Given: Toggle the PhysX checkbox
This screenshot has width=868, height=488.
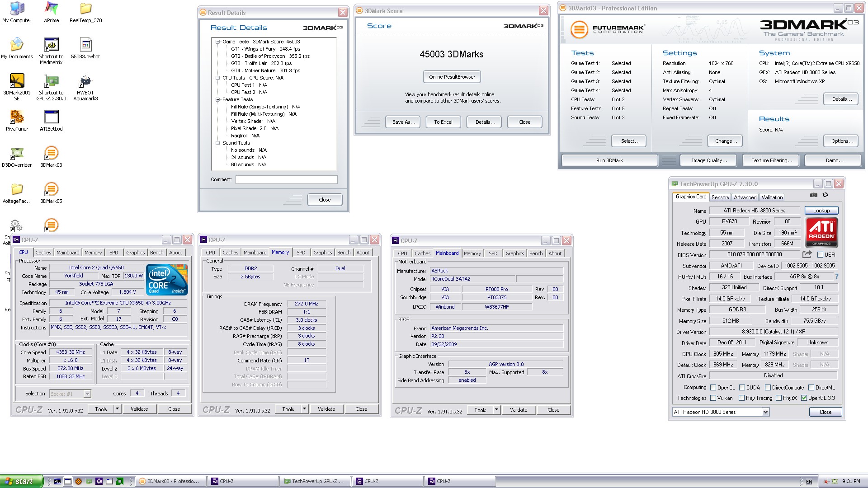Looking at the screenshot, I should pos(778,398).
